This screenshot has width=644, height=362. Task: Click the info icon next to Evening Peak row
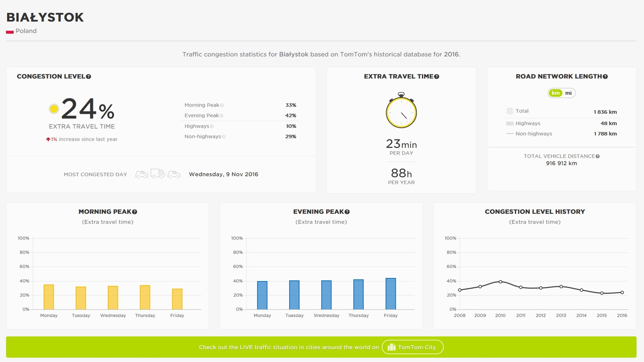pos(222,116)
